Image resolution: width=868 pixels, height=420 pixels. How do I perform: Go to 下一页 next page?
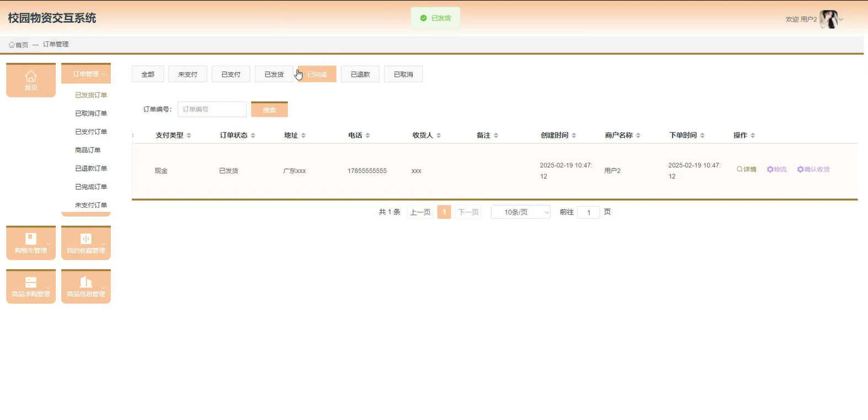(468, 212)
